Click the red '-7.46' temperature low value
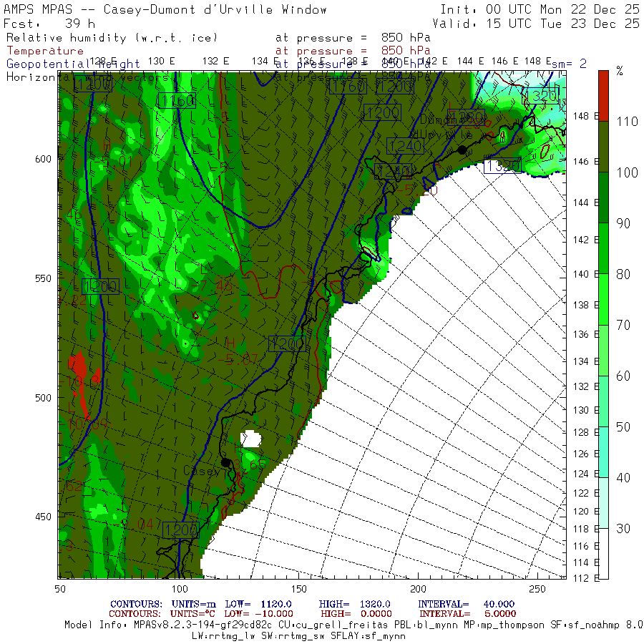Image resolution: width=644 pixels, height=644 pixels. coord(212,286)
